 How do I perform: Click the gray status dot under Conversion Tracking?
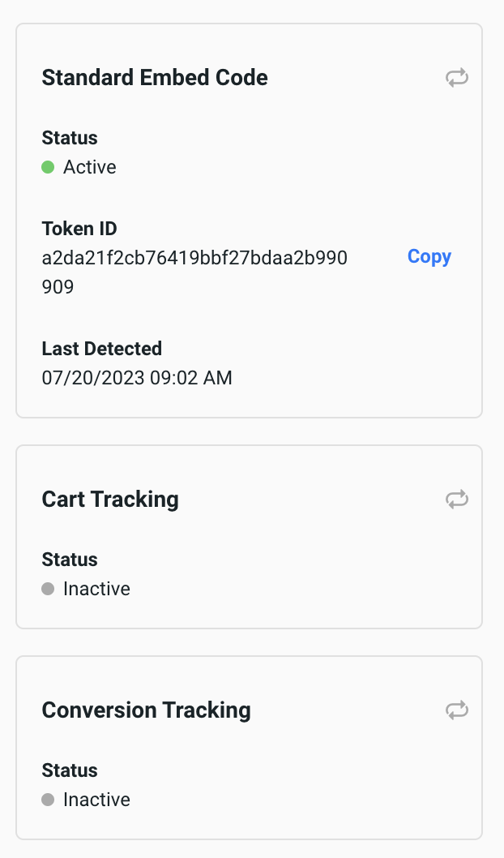[x=48, y=800]
